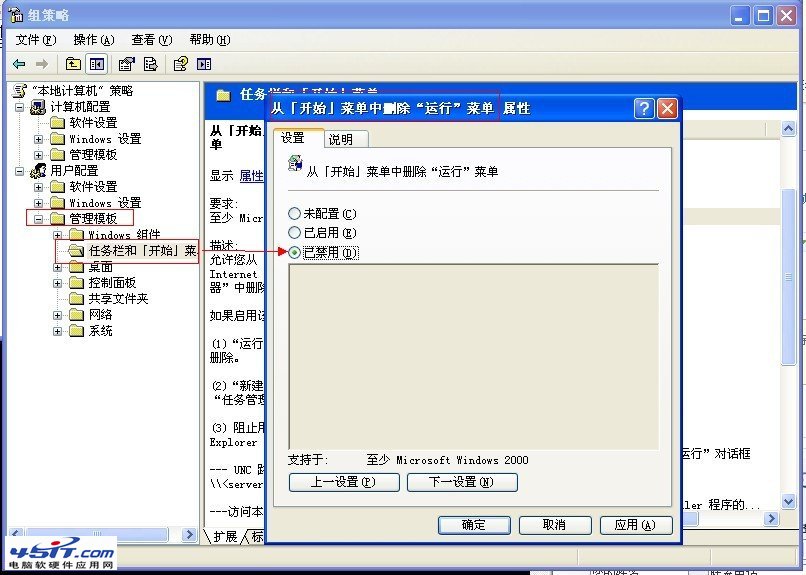Click the 系统 folder icon

(77, 330)
